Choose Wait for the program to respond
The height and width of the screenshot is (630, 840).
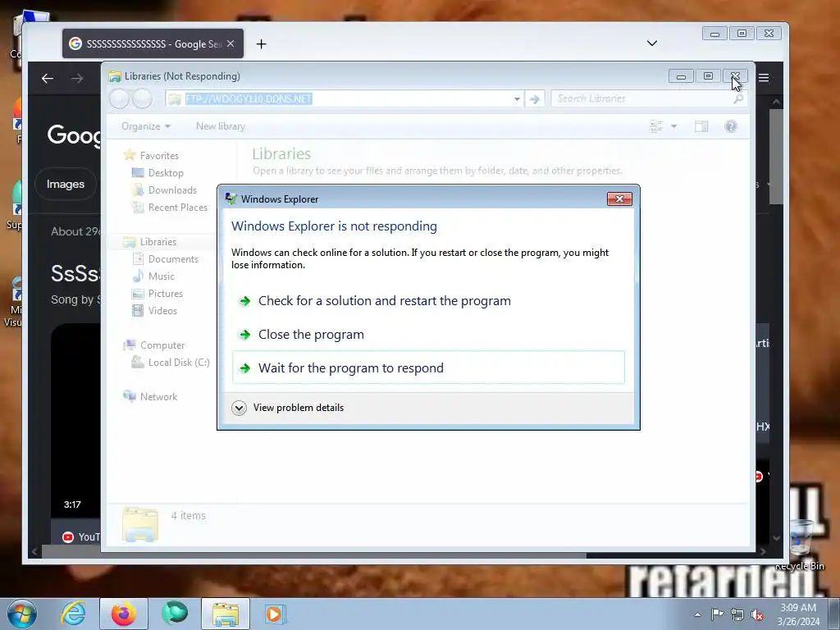428,368
